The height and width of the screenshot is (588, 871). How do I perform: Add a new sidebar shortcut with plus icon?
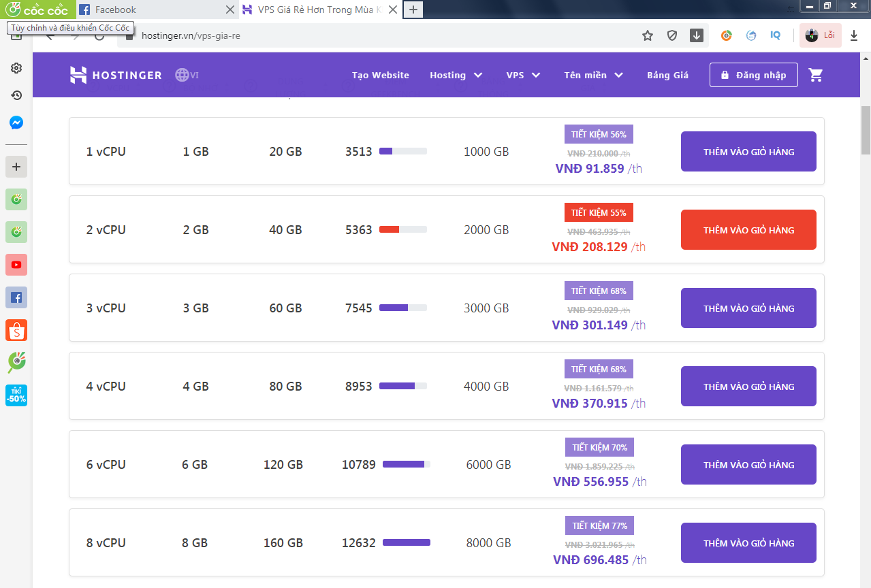pos(16,167)
